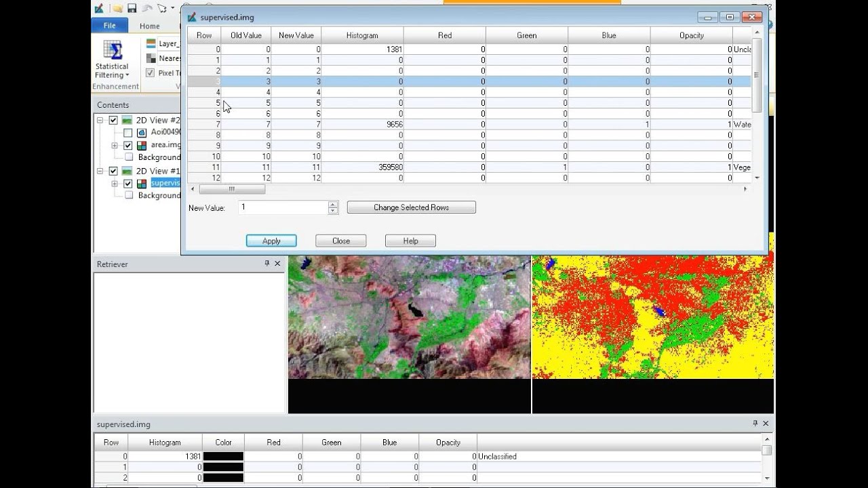Click the satellite image in left viewer
Screen dimensions: 868x488
click(x=409, y=317)
